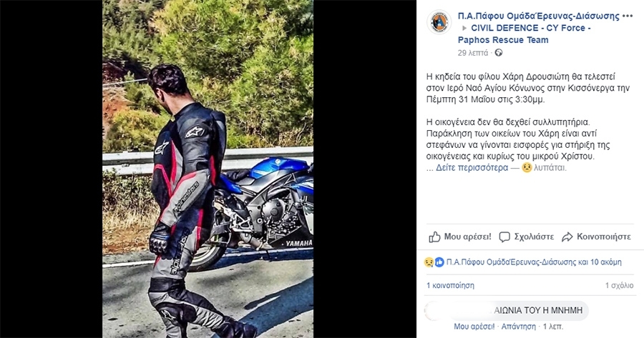
Task: Toggle like with Μου αρέσει! button
Action: pyautogui.click(x=460, y=237)
